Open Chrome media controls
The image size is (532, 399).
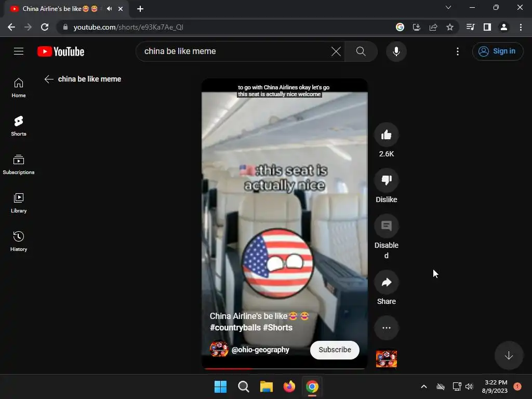[470, 27]
